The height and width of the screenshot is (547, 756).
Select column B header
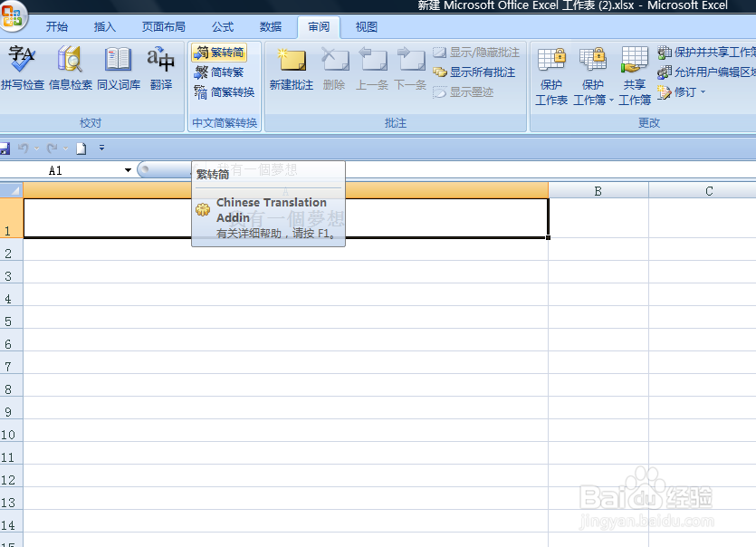[598, 191]
